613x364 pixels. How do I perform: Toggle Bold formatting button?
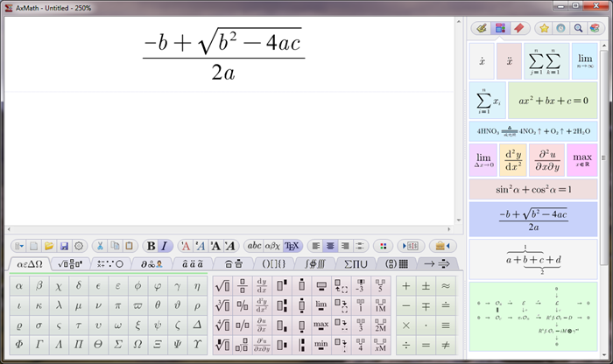point(151,246)
